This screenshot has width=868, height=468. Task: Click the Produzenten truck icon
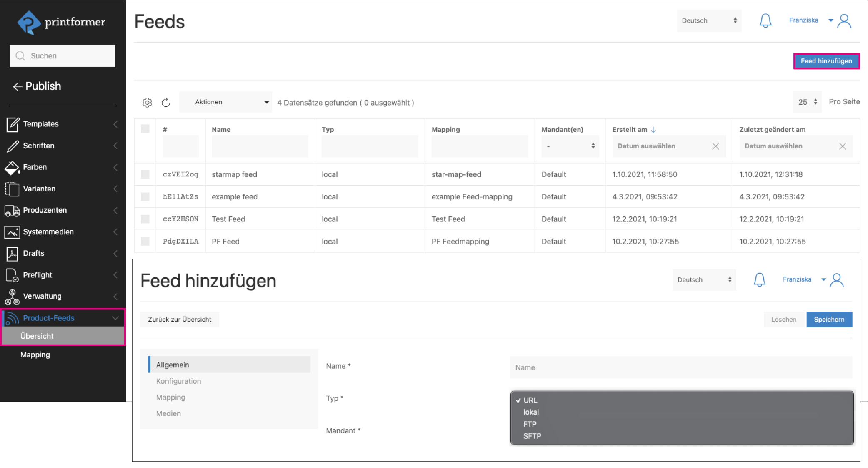click(12, 210)
